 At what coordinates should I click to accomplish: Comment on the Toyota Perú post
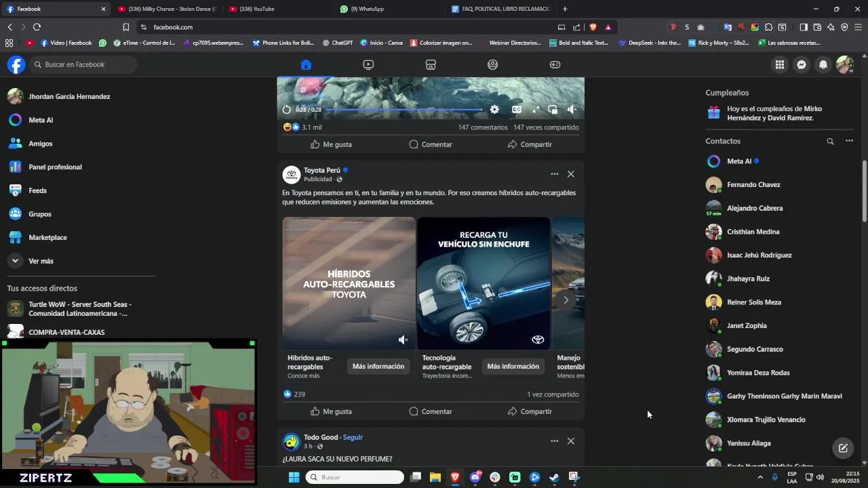pos(431,411)
